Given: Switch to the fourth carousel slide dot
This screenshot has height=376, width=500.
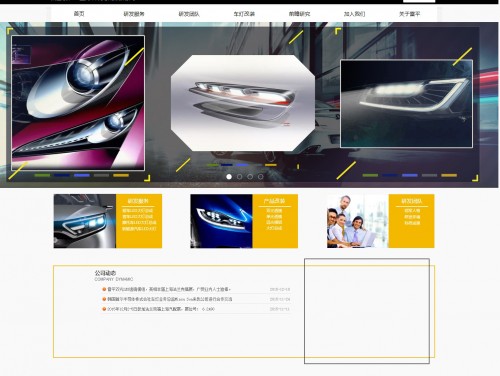Looking at the screenshot, I should [x=260, y=177].
